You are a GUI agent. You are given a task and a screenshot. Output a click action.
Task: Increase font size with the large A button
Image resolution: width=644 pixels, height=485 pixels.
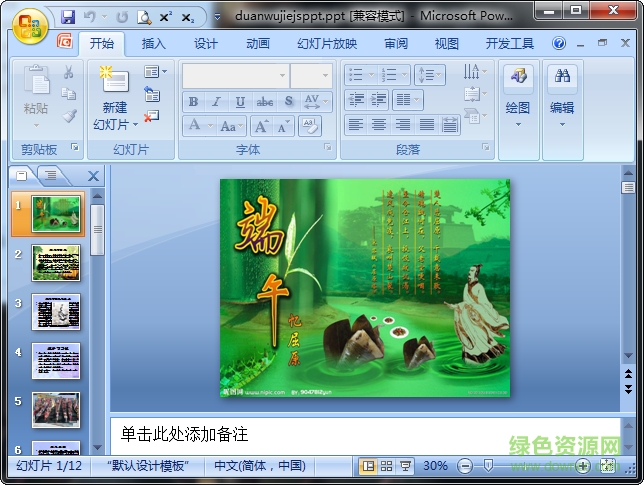tap(260, 126)
